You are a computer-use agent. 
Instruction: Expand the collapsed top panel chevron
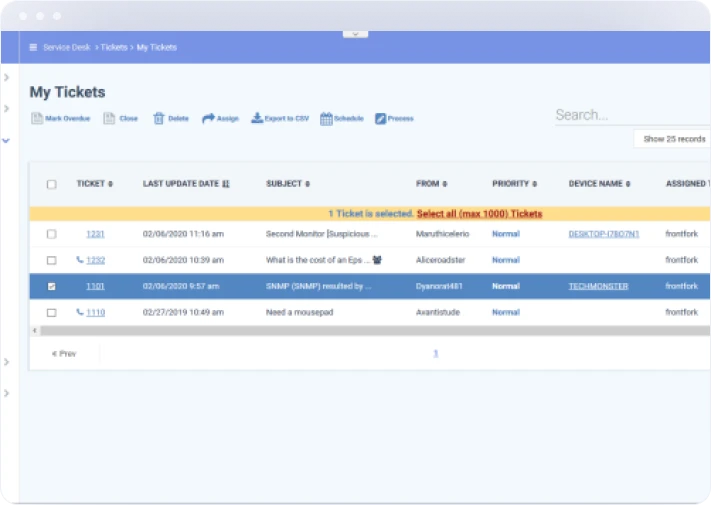[355, 34]
